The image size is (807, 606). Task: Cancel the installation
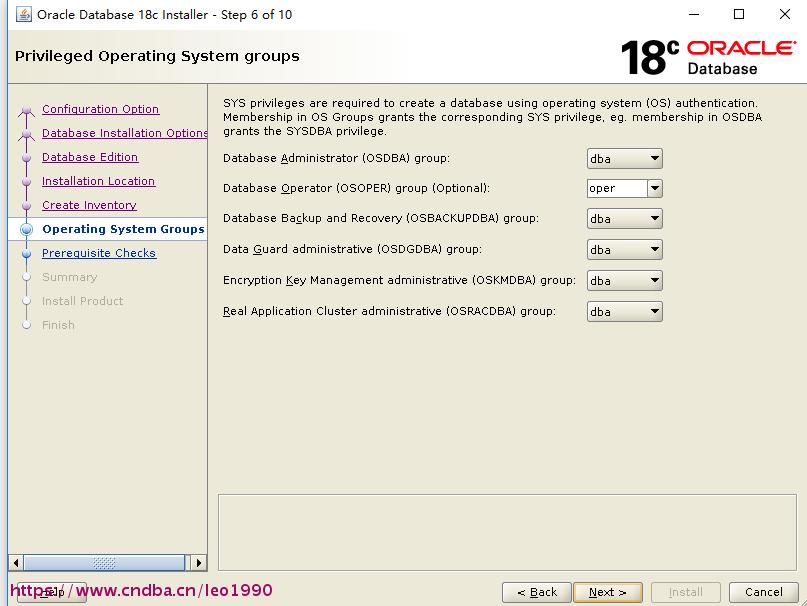(x=764, y=592)
